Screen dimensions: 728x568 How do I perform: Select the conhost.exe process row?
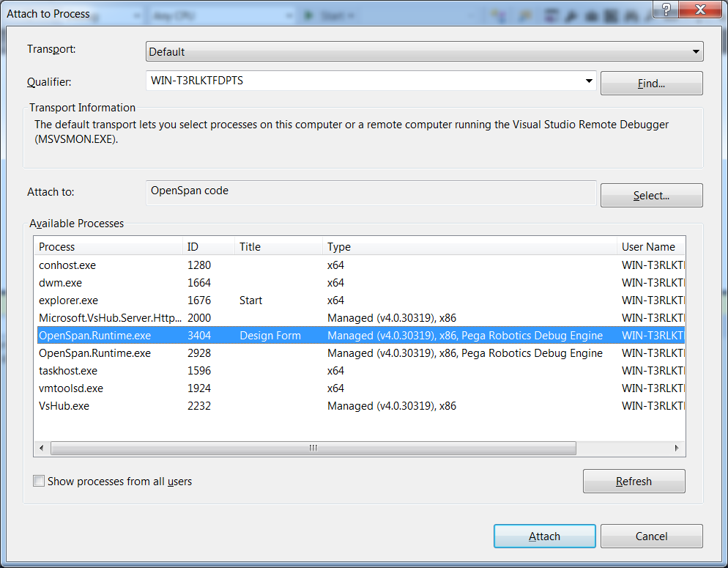pos(67,265)
